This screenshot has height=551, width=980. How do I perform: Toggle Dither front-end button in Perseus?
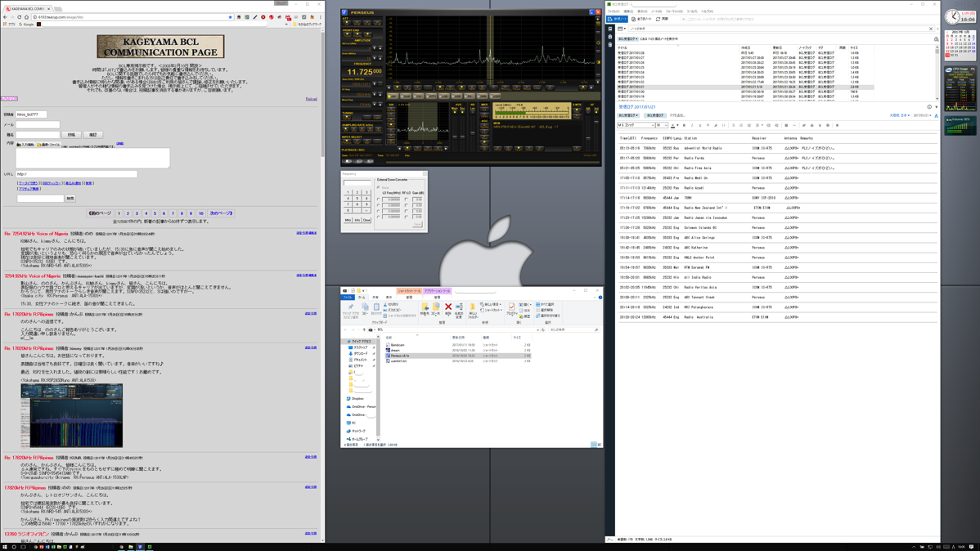(367, 35)
